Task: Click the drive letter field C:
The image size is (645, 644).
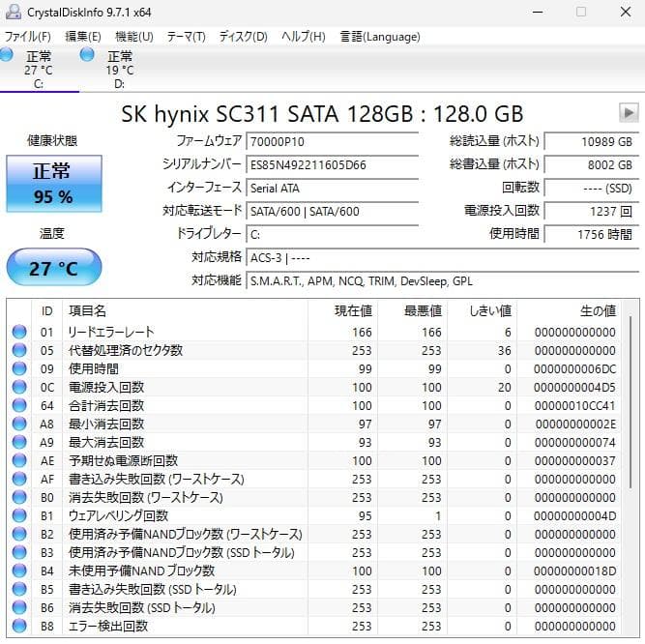Action: pos(332,234)
